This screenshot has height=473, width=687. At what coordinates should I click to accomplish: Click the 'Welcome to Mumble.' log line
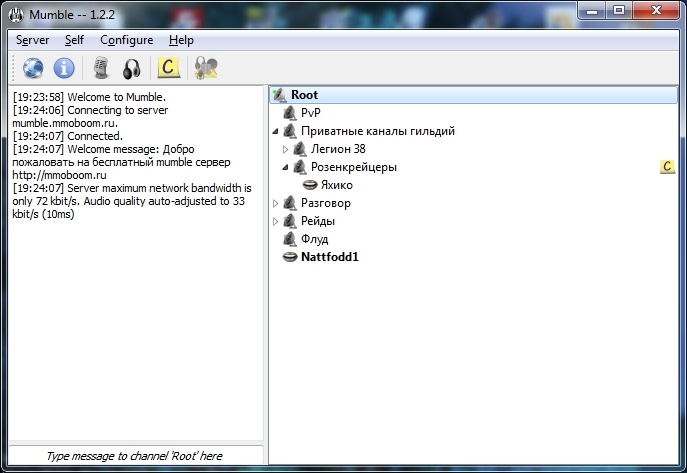pos(89,97)
